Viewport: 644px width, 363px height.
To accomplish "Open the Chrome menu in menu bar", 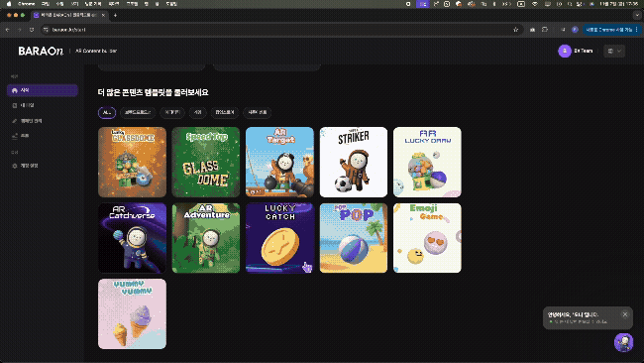I will (x=27, y=4).
